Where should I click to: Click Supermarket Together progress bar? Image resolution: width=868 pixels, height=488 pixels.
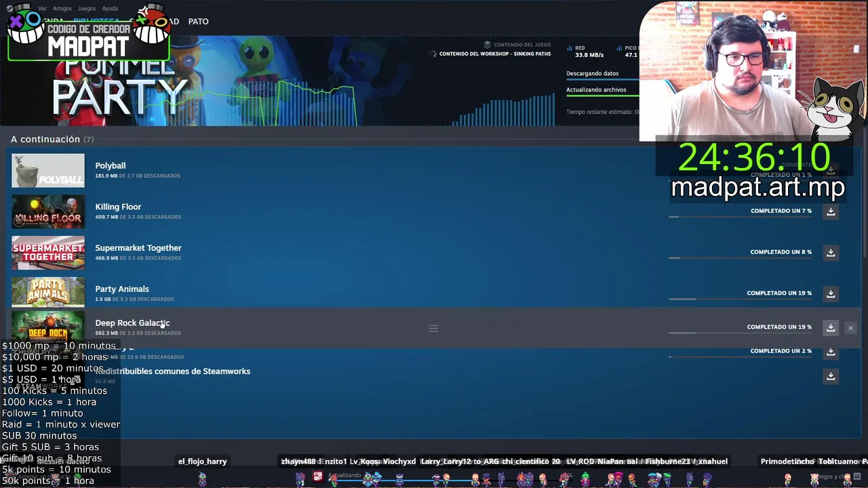tap(740, 258)
